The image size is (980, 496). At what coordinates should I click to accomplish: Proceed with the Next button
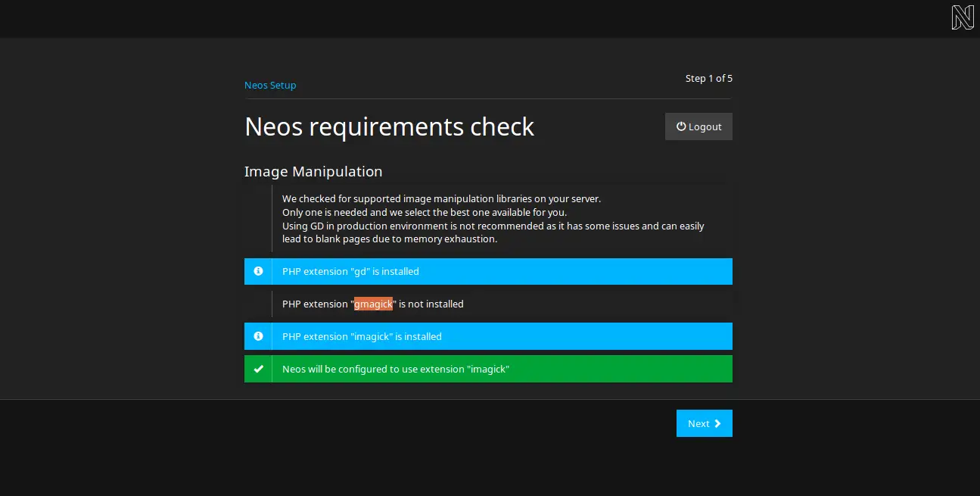tap(705, 423)
